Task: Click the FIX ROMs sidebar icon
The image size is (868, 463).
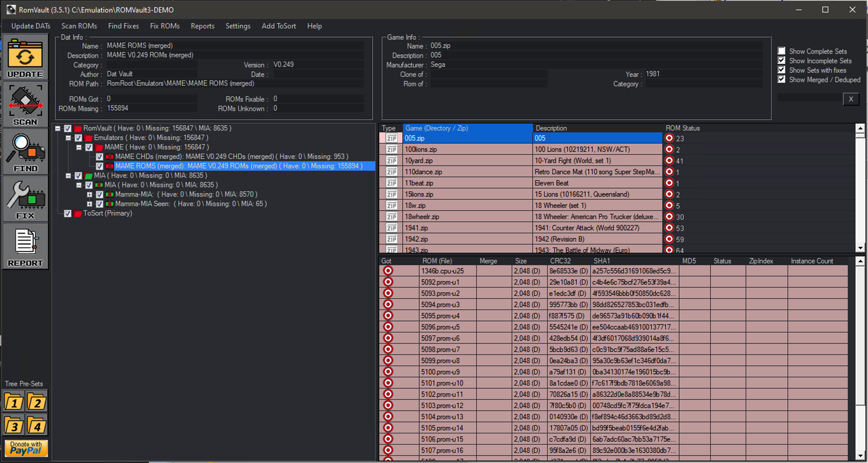Action: pyautogui.click(x=25, y=199)
